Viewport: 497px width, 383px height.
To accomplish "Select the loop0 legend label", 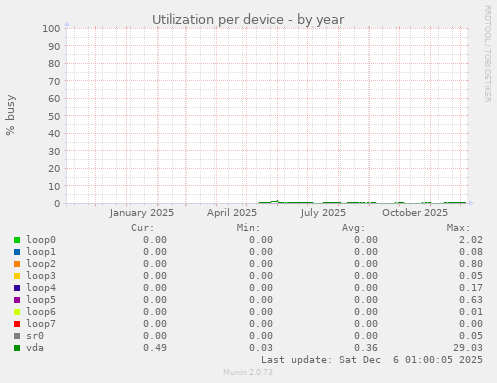I will coord(41,240).
